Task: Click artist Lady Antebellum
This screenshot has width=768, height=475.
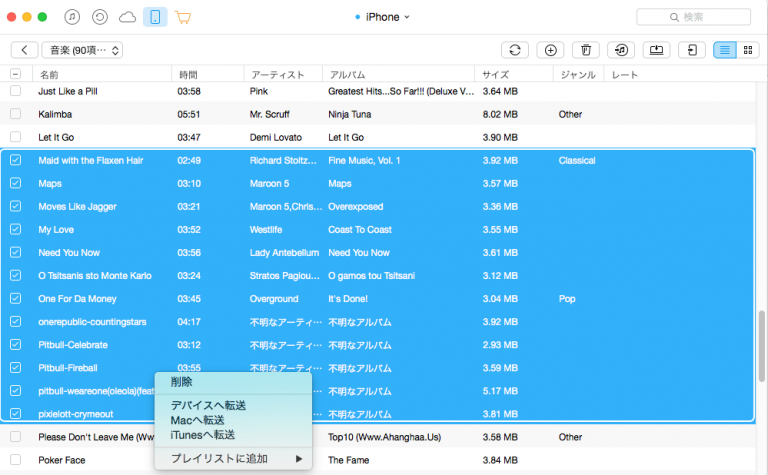Action: [x=284, y=253]
